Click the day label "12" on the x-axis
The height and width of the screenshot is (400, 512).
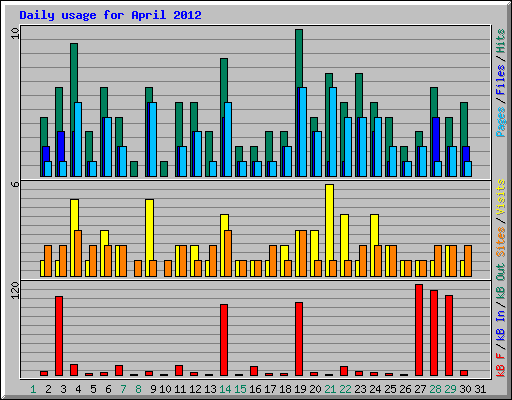pos(195,389)
